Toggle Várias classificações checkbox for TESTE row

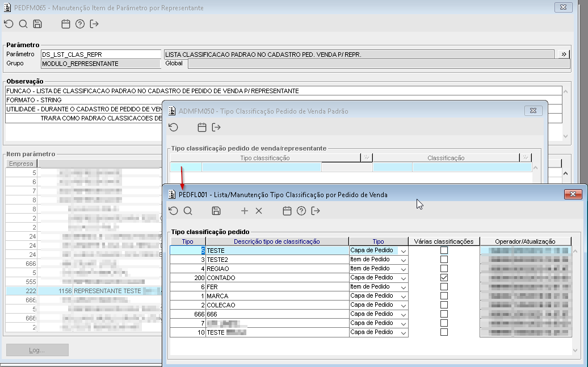(444, 251)
